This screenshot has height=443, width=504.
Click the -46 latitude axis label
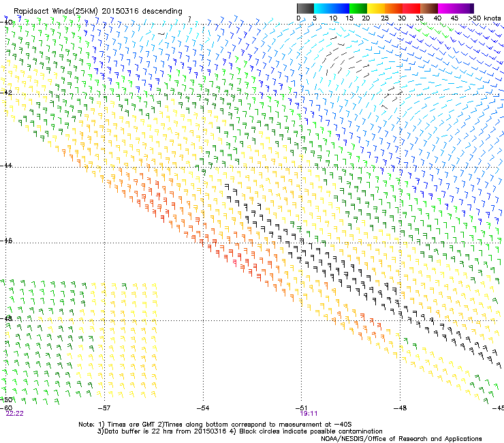pyautogui.click(x=6, y=241)
